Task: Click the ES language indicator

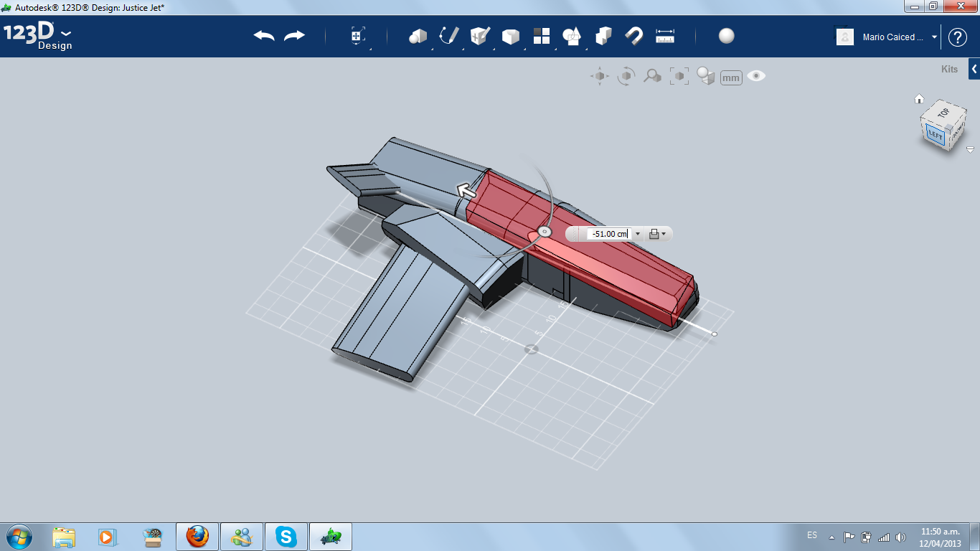Action: 812,535
